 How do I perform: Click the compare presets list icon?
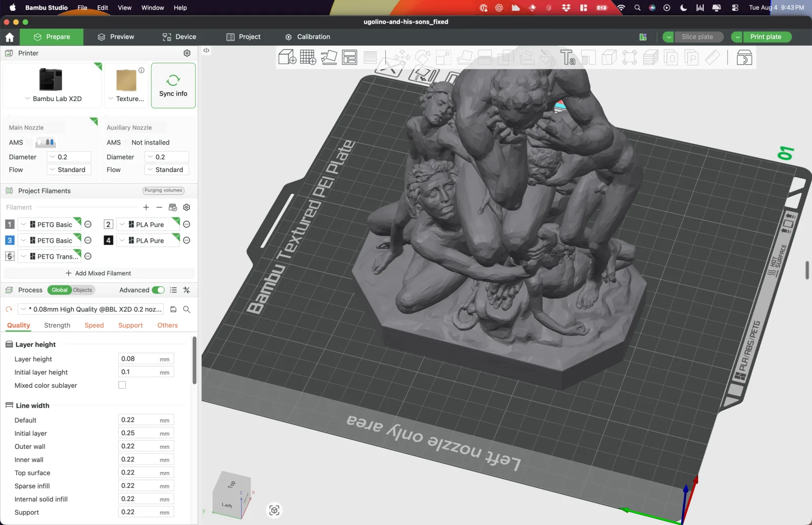pos(174,290)
